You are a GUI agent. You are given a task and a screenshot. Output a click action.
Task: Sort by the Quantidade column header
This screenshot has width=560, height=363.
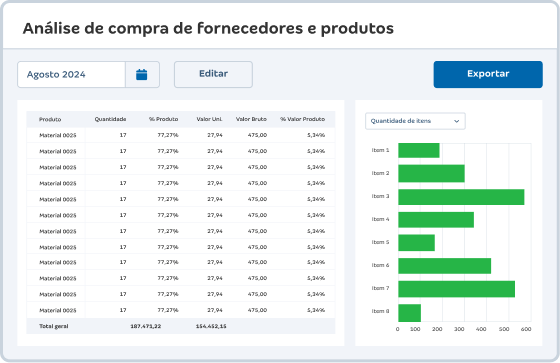(110, 119)
